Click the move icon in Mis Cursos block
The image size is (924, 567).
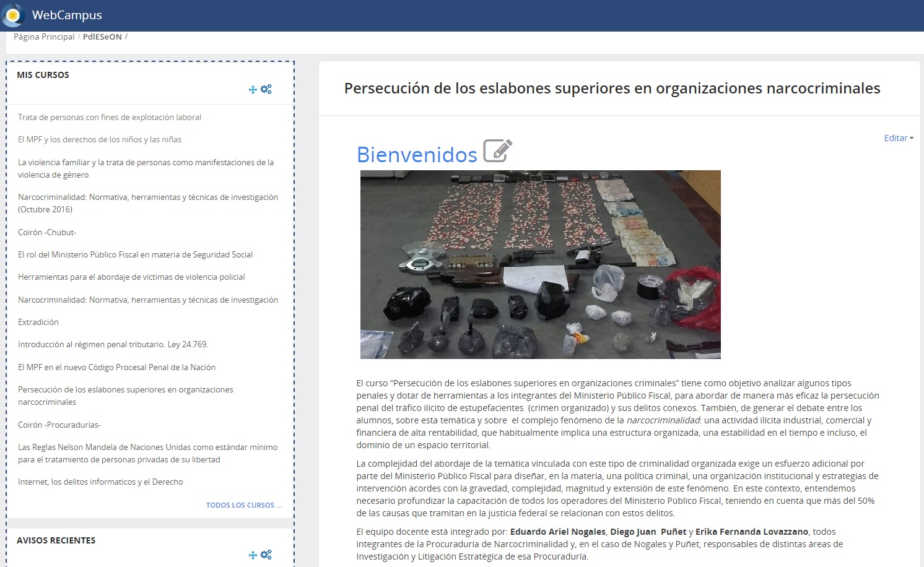click(x=253, y=90)
